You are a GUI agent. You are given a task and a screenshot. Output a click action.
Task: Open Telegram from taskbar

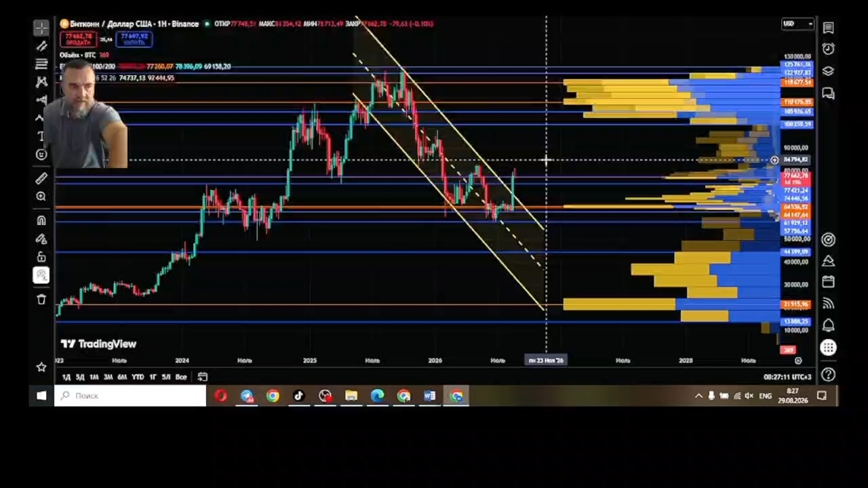(247, 396)
